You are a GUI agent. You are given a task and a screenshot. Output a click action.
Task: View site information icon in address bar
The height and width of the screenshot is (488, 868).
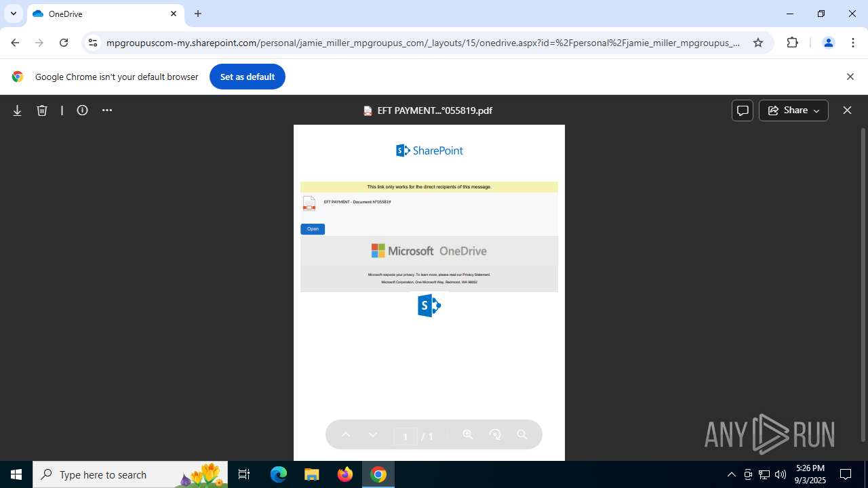93,43
